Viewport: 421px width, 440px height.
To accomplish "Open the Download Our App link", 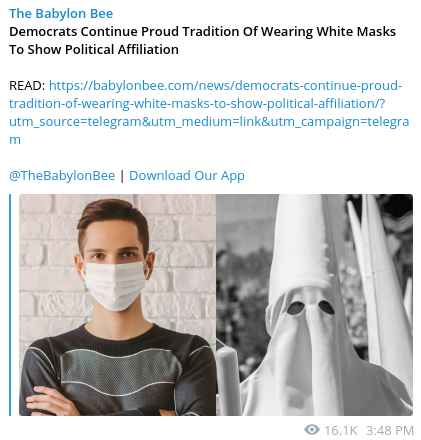I will pos(187,175).
